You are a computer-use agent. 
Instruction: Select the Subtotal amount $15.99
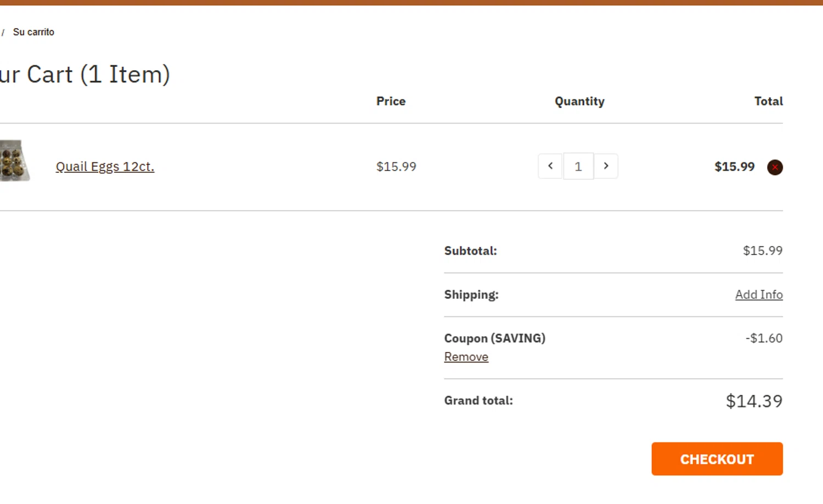pyautogui.click(x=763, y=251)
